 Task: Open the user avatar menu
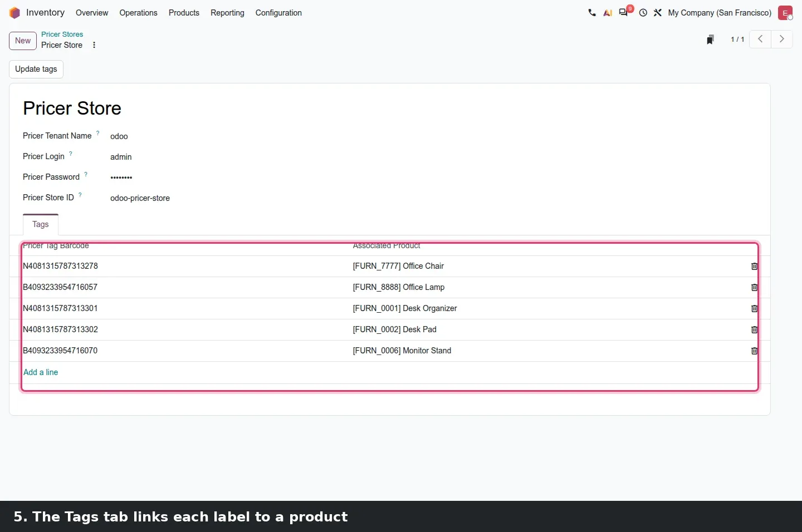click(785, 13)
